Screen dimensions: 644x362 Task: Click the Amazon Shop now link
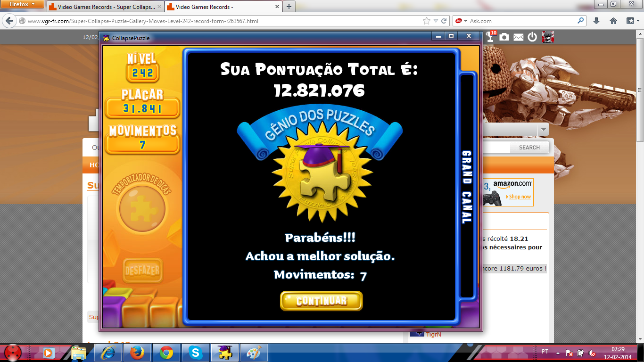[520, 197]
